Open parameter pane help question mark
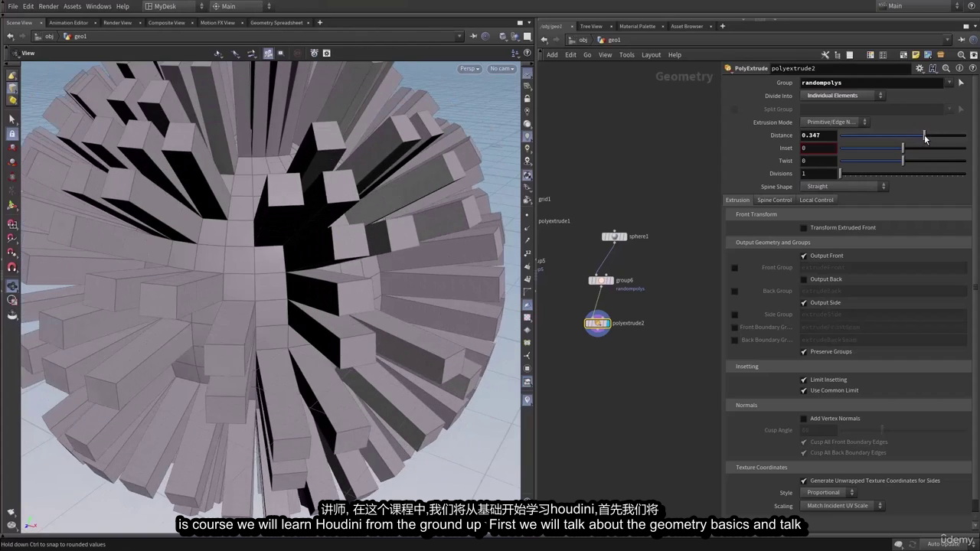Screen dimensions: 980x551 click(x=972, y=68)
